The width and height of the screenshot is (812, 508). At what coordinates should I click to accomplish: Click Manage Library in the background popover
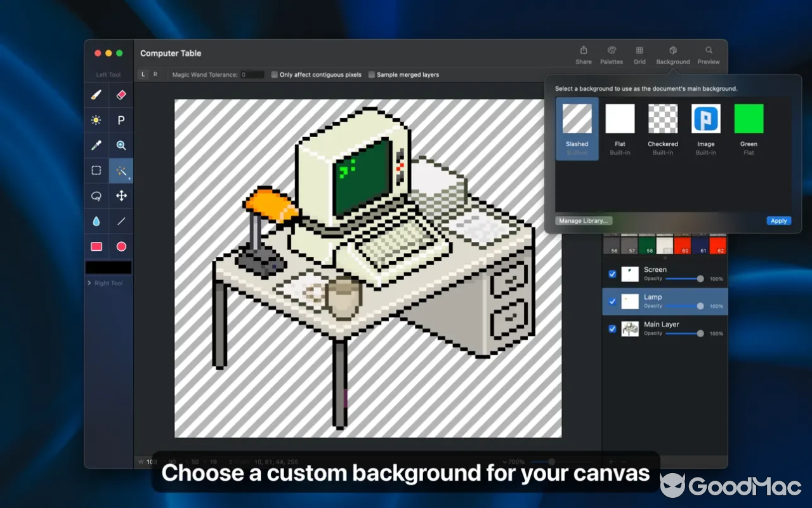[583, 220]
